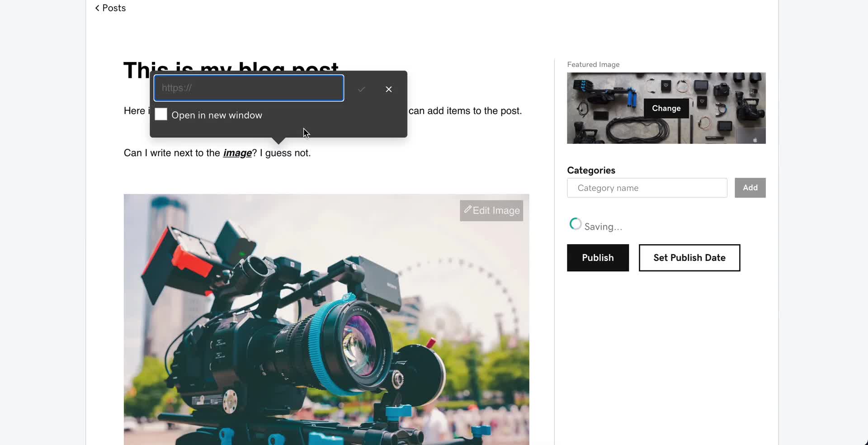868x445 pixels.
Task: Click "Can I write next to the" paragraph
Action: tap(217, 153)
